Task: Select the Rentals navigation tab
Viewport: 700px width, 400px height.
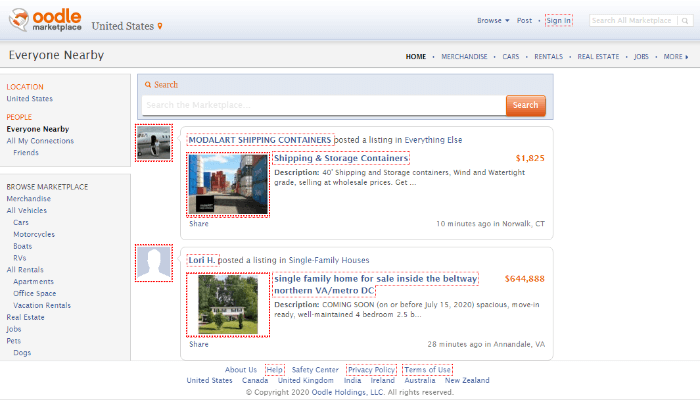Action: pos(548,57)
